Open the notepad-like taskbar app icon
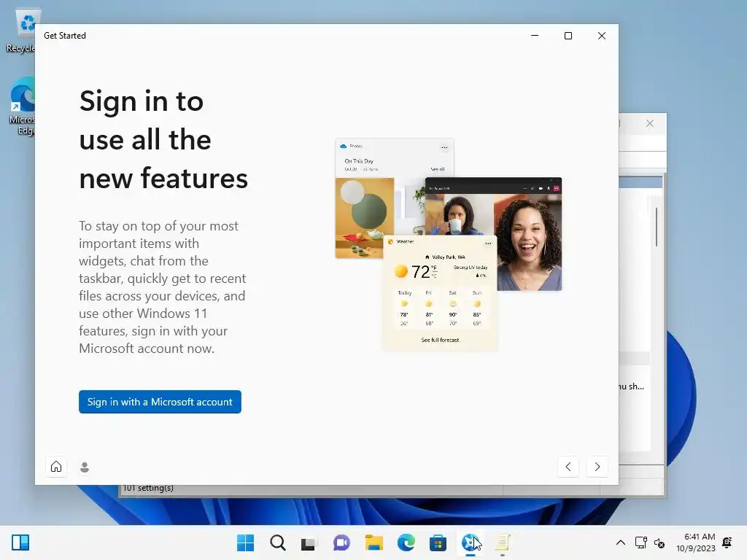747x560 pixels. 503,542
